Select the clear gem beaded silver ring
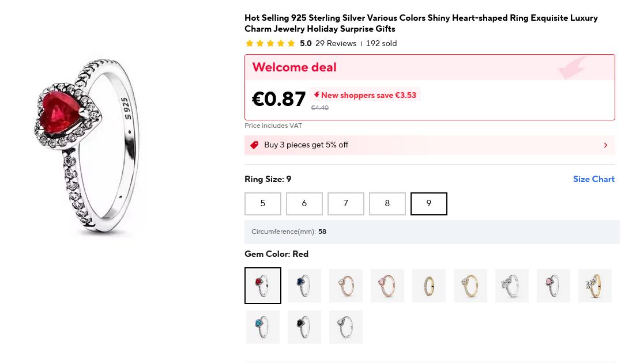 click(346, 327)
